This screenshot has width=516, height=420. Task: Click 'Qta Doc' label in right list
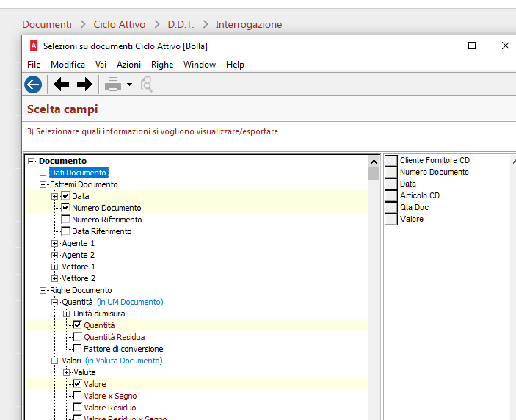point(414,207)
